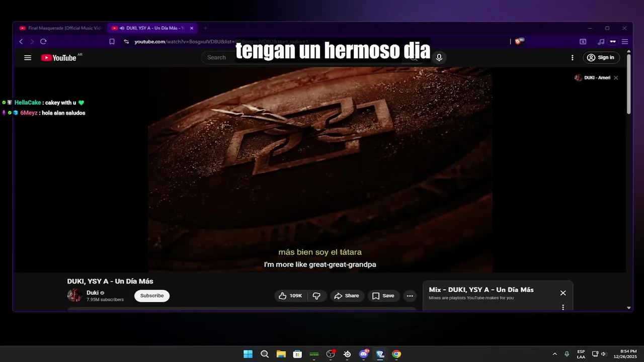Viewport: 644px width, 362px height.
Task: Open the YouTube hamburger guide menu
Action: click(28, 58)
